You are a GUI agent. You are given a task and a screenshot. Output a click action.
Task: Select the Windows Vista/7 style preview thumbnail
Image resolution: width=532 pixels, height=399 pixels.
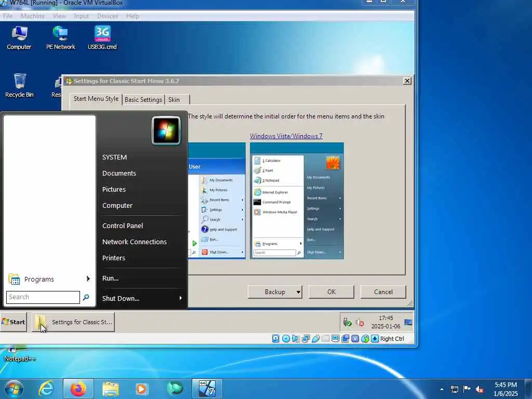(297, 201)
